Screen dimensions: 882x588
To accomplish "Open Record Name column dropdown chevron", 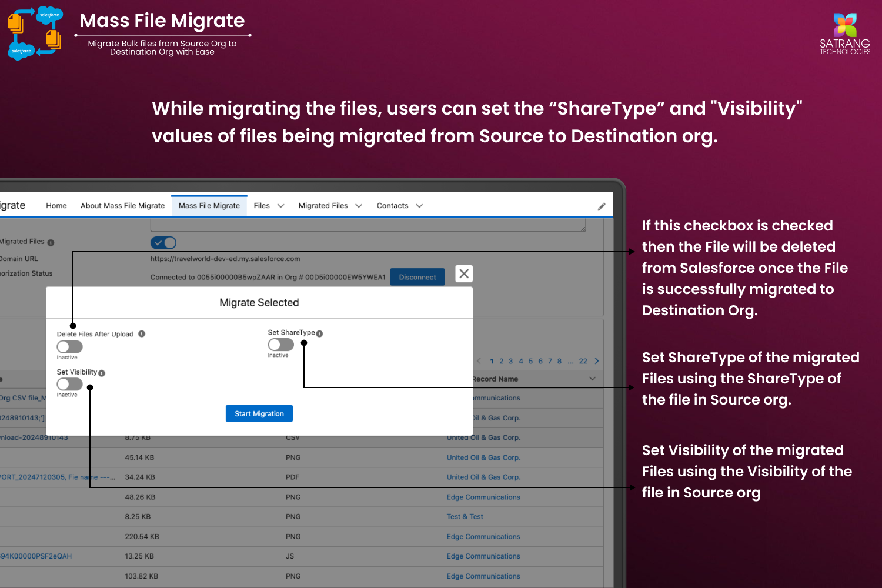I will tap(592, 379).
